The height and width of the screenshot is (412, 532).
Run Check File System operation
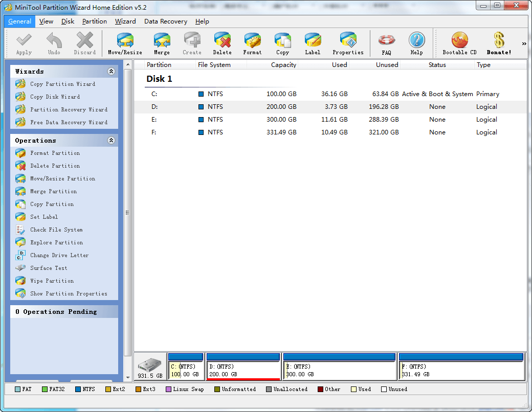pyautogui.click(x=56, y=230)
